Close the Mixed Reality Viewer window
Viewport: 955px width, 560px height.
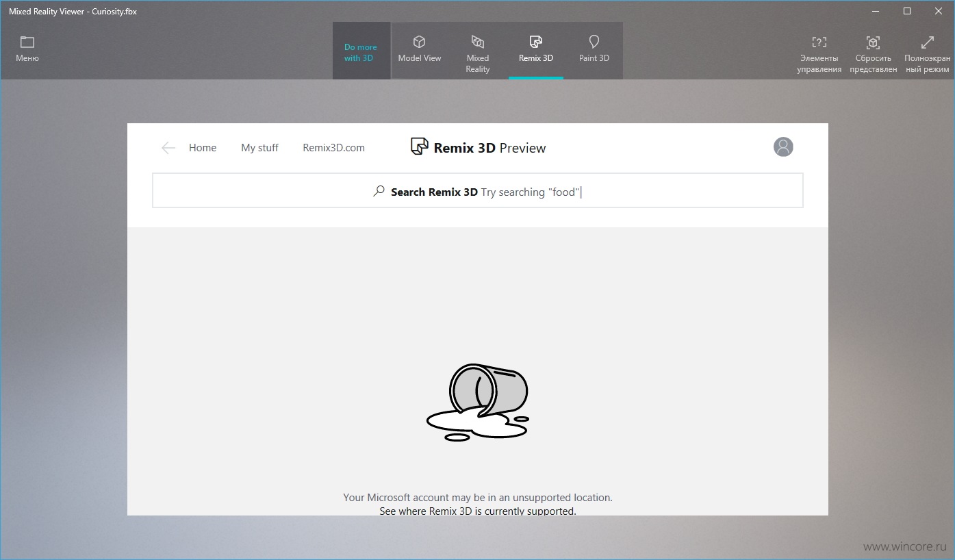[x=939, y=11]
